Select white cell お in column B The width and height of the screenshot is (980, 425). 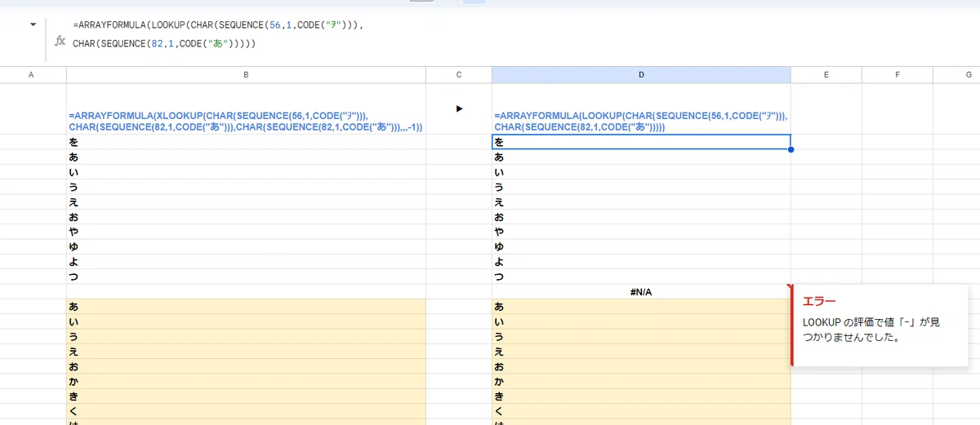[246, 217]
